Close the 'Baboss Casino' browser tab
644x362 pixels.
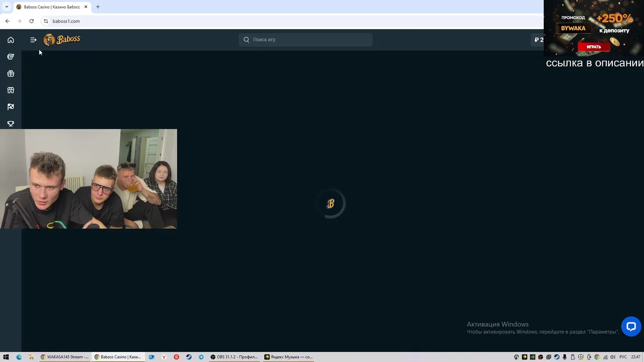click(86, 7)
